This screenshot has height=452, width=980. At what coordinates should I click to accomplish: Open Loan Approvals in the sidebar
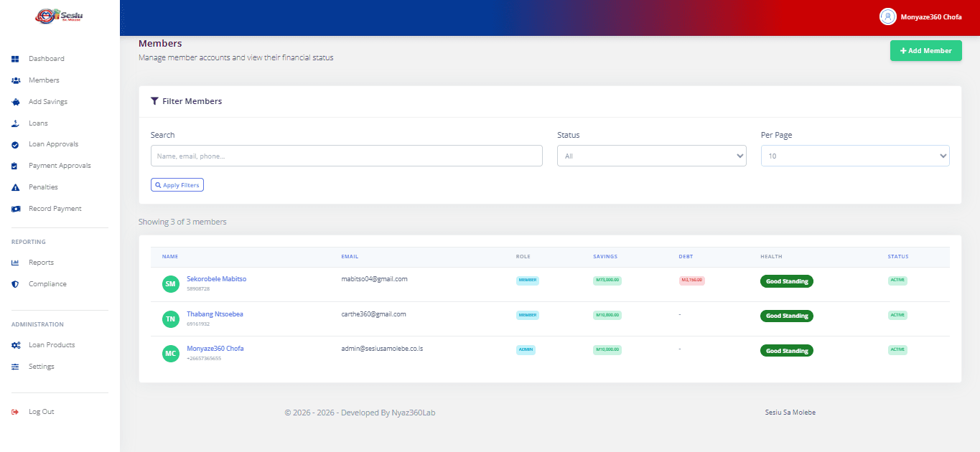click(53, 144)
